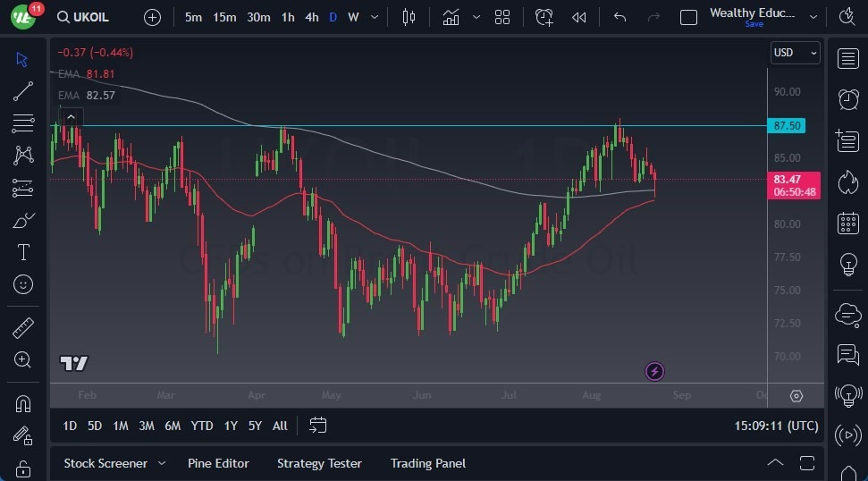Expand the Stock Screener dropdown arrow
The image size is (868, 481).
pos(162,463)
